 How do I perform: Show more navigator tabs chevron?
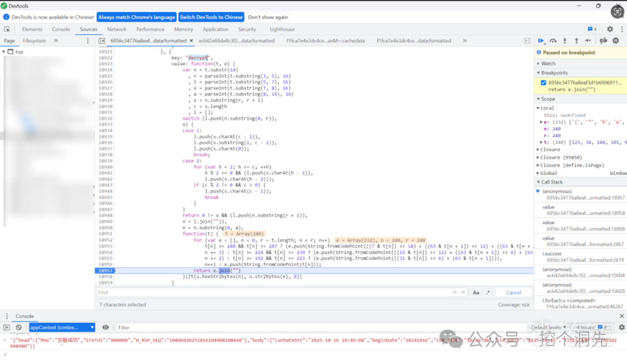(x=56, y=41)
